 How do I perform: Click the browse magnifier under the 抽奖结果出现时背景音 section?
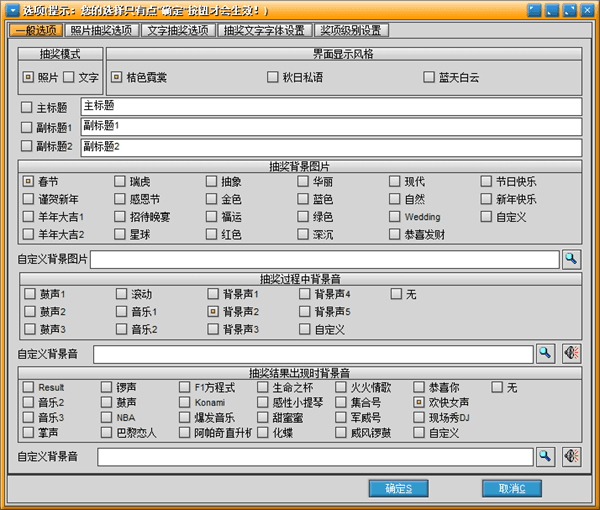point(546,456)
